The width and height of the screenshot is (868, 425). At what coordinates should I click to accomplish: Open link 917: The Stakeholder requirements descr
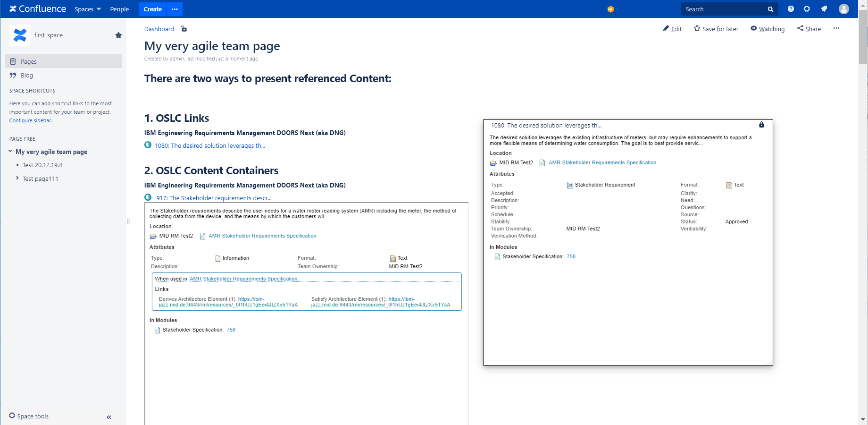(x=214, y=198)
